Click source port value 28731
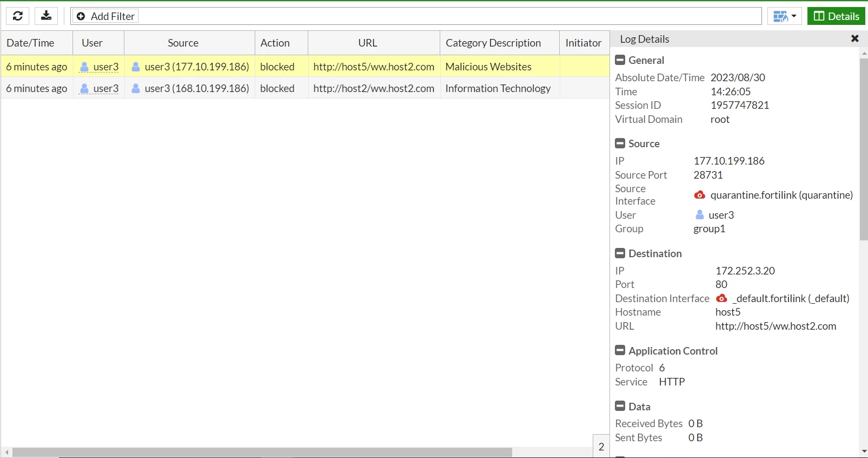The width and height of the screenshot is (868, 458). 708,175
